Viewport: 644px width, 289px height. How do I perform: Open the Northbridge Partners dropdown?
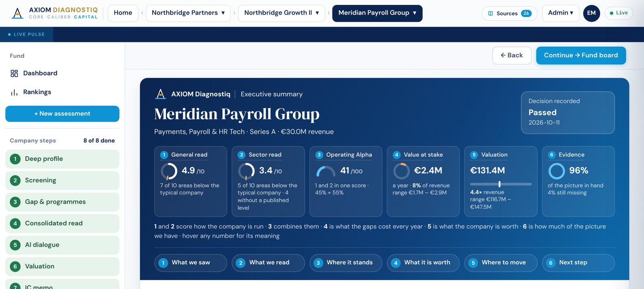pyautogui.click(x=188, y=13)
